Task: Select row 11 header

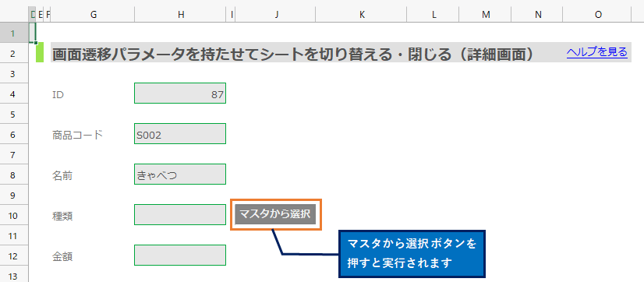Action: pos(14,235)
